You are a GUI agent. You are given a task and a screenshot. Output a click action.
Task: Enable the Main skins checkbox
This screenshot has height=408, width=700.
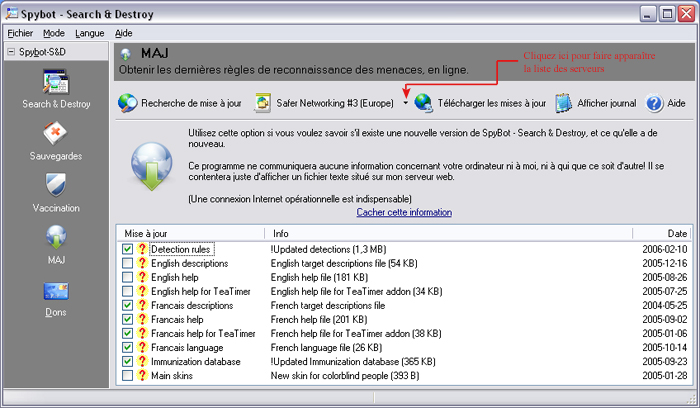click(127, 375)
